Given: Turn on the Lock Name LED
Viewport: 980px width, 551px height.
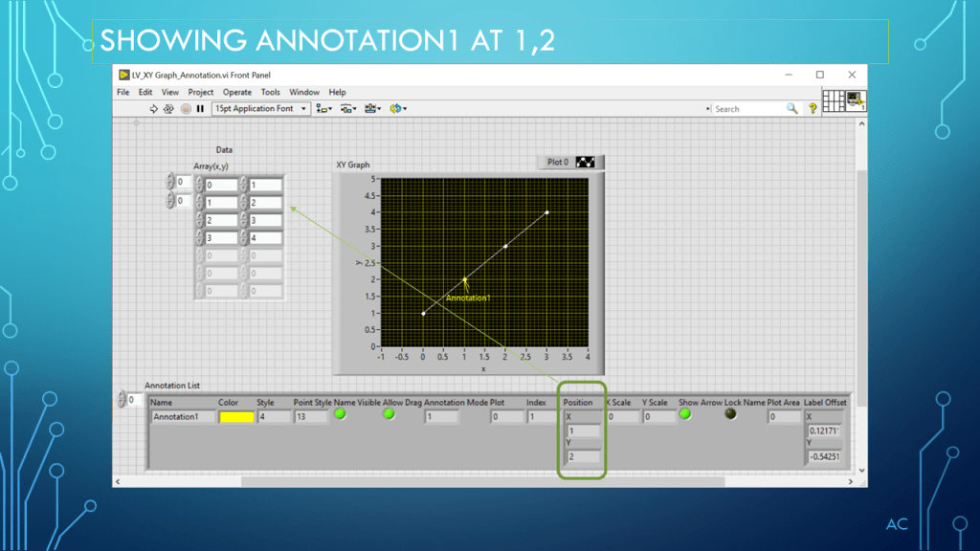Looking at the screenshot, I should pos(731,414).
